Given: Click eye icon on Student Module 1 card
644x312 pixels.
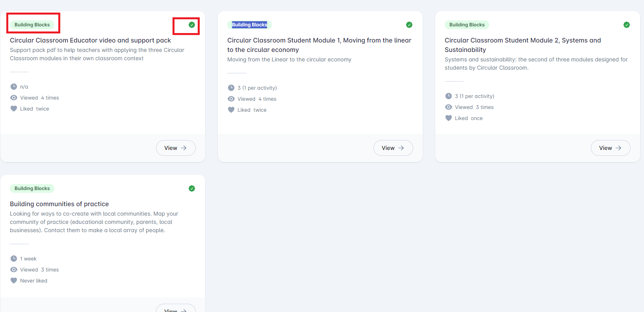Looking at the screenshot, I should pos(231,99).
